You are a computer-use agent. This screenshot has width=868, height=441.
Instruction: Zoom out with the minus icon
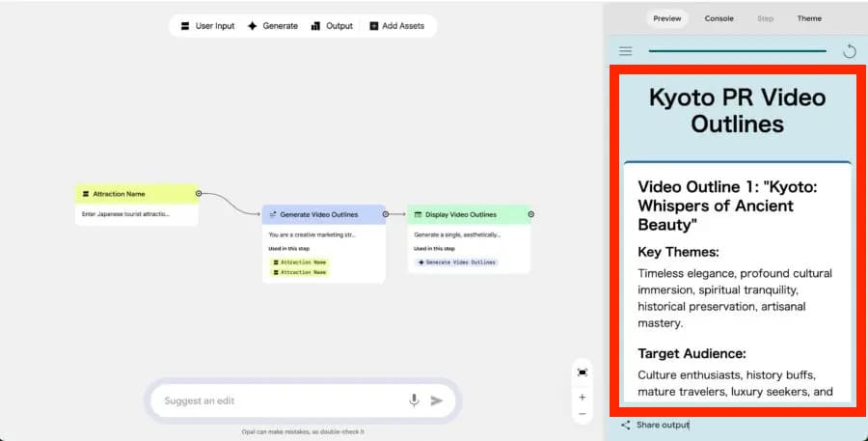[583, 414]
